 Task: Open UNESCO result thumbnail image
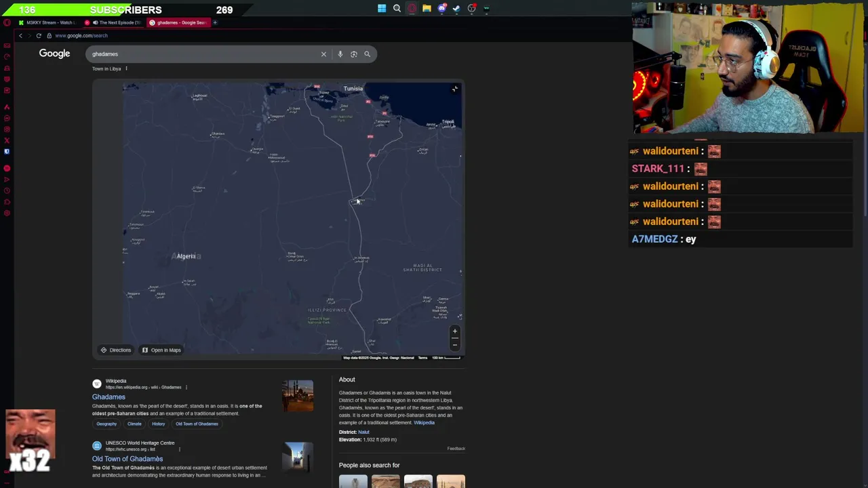298,456
